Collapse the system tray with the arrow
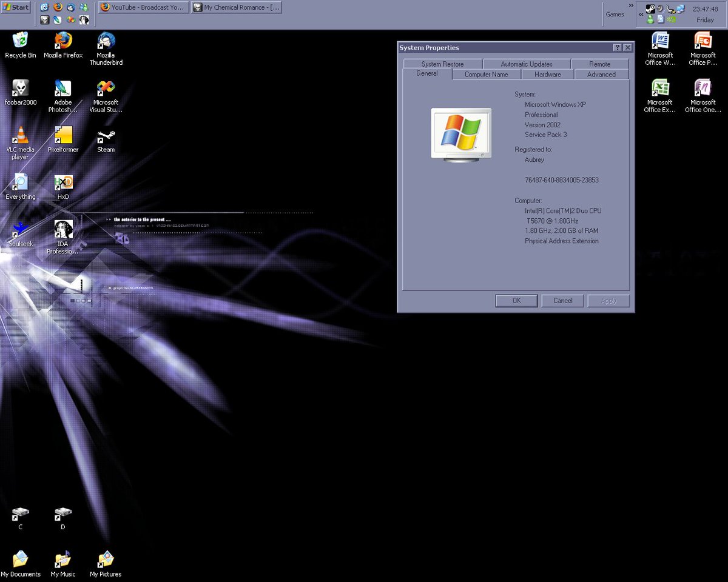 pos(641,15)
